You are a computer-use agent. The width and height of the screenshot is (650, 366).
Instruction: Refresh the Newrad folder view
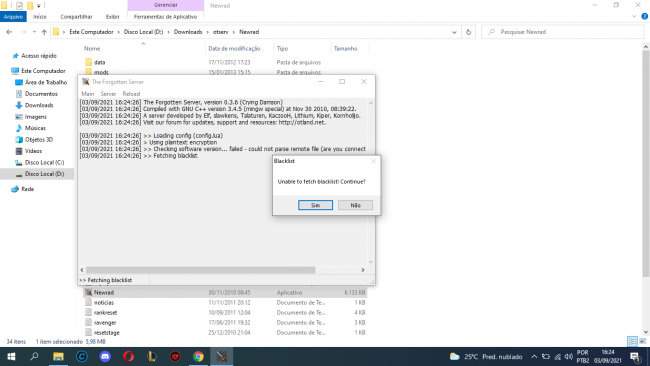(468, 32)
